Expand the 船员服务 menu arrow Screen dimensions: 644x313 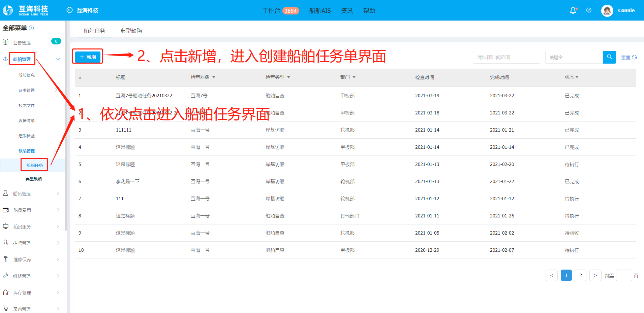point(58,227)
